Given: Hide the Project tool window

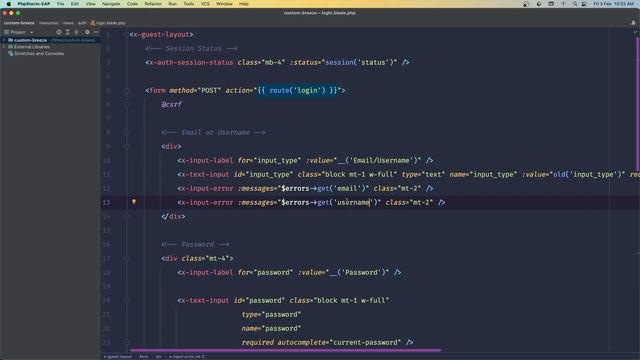Looking at the screenshot, I should [x=96, y=32].
